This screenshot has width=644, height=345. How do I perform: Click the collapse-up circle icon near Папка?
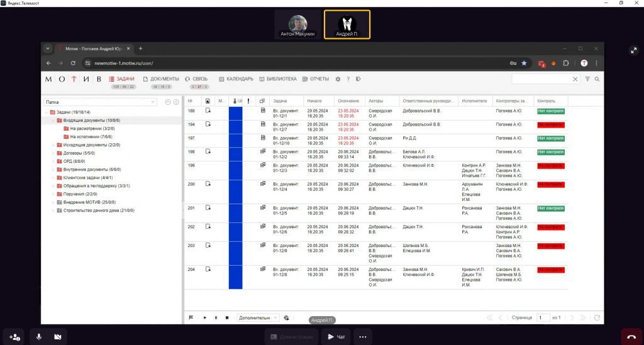(168, 102)
